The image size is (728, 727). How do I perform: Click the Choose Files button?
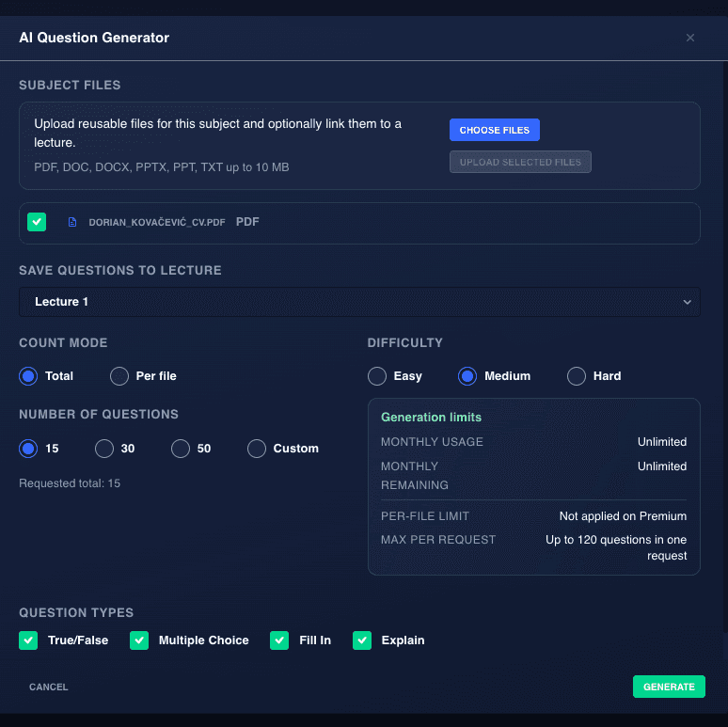click(x=495, y=130)
